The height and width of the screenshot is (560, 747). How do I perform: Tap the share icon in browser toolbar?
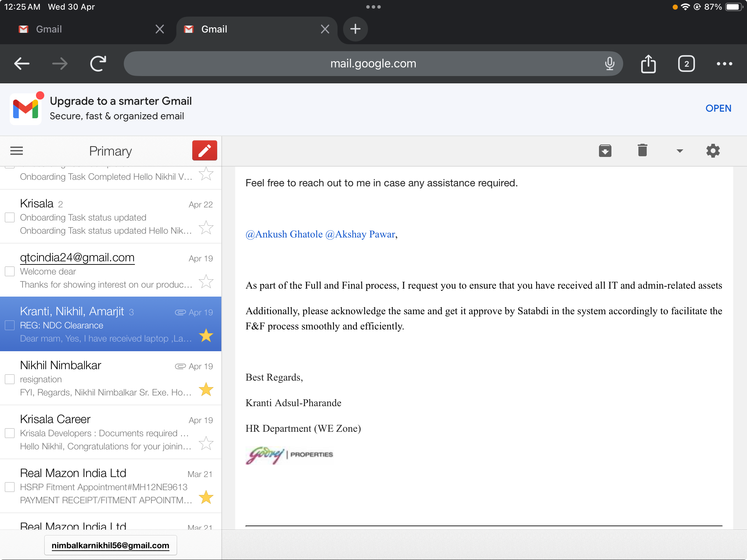pos(648,64)
